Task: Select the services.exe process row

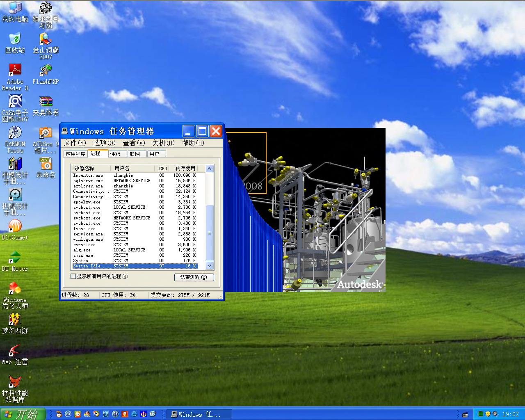Action: pos(135,234)
